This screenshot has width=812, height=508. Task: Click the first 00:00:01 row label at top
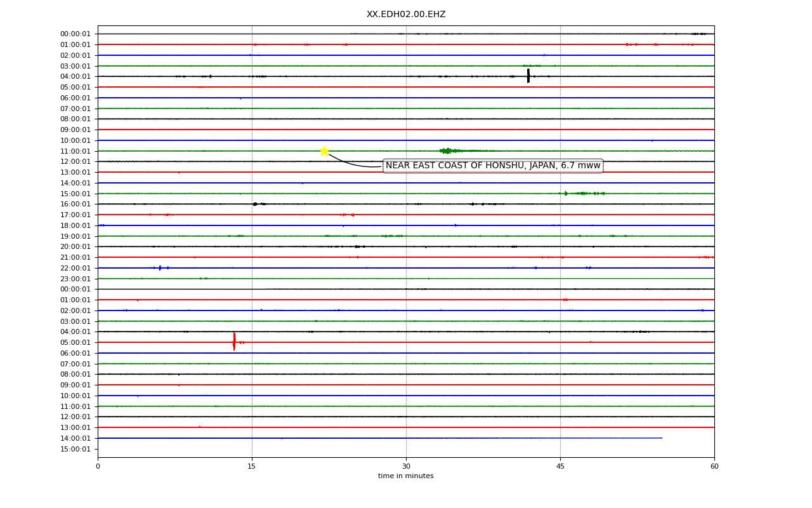coord(75,34)
